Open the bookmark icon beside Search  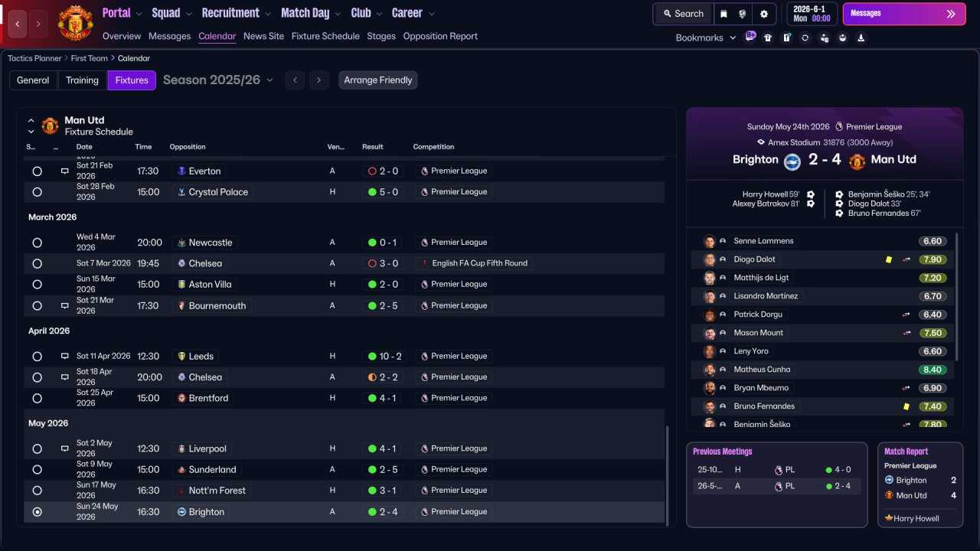coord(724,14)
